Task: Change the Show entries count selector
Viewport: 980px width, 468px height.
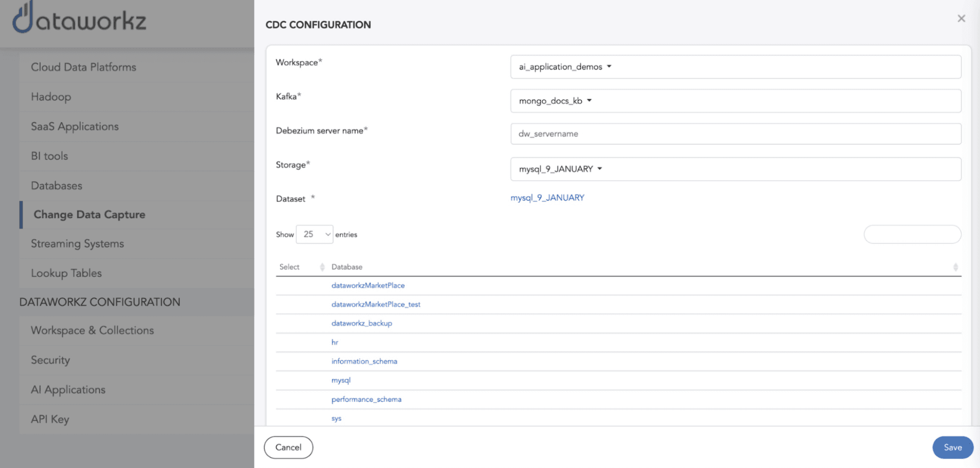Action: 315,234
